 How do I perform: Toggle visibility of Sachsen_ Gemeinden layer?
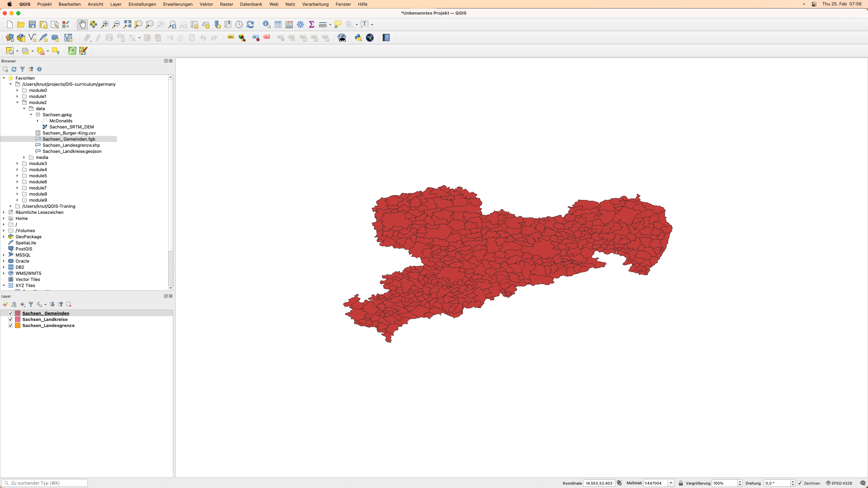tap(11, 313)
